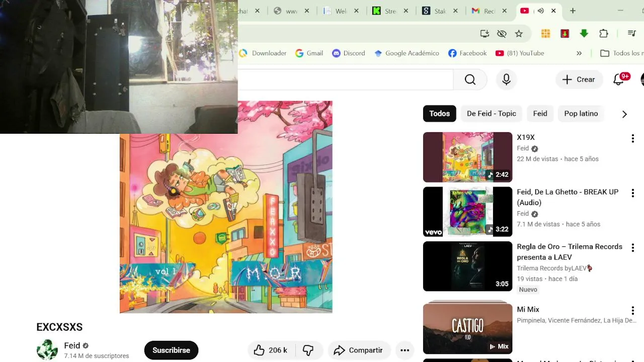Click 'Nuevo' badge on Regla de Oro
The width and height of the screenshot is (644, 362).
[528, 290]
